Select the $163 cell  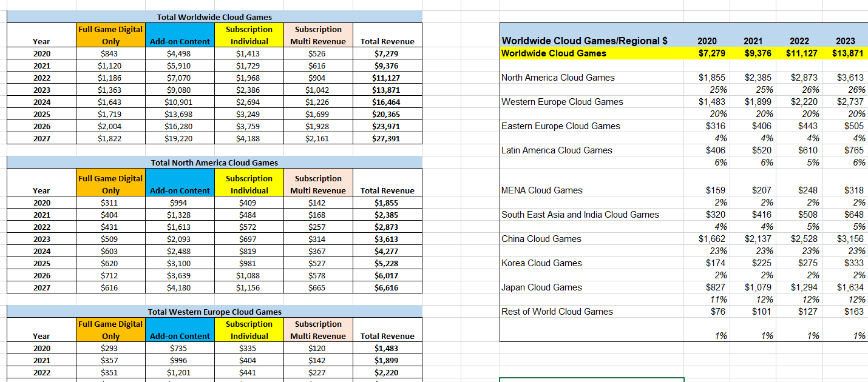845,312
